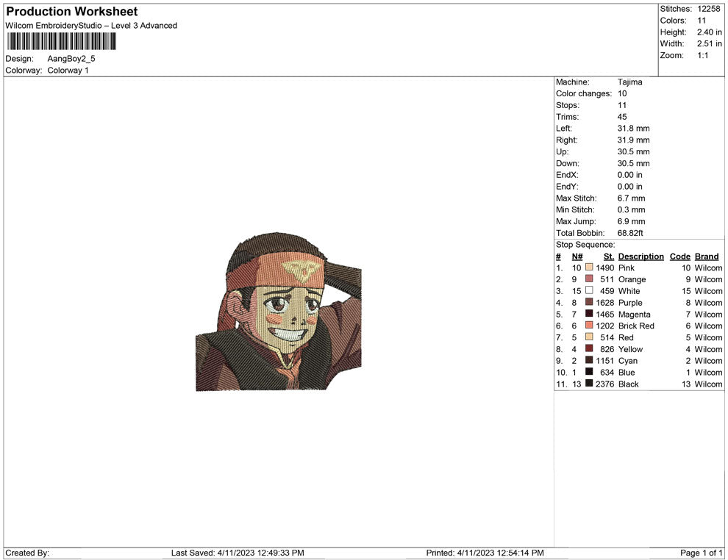Click the Wilcom brand in Cyan row

click(708, 361)
